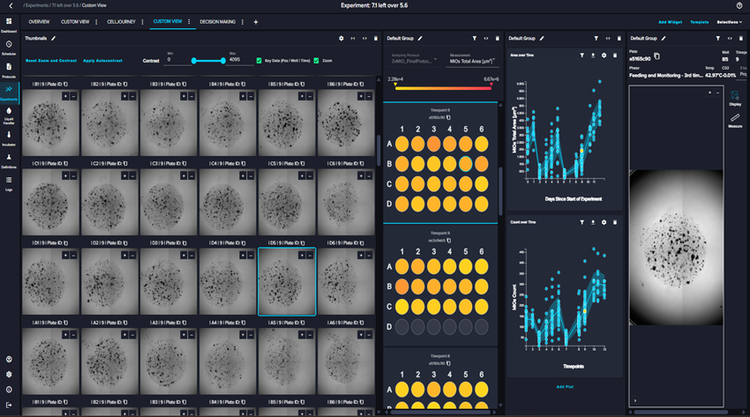Select the Measure tool in image viewer
The image size is (750, 417).
[x=735, y=120]
